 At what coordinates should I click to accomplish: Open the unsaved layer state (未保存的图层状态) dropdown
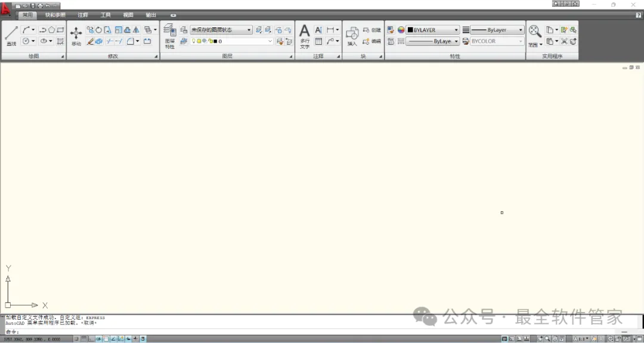[x=221, y=30]
